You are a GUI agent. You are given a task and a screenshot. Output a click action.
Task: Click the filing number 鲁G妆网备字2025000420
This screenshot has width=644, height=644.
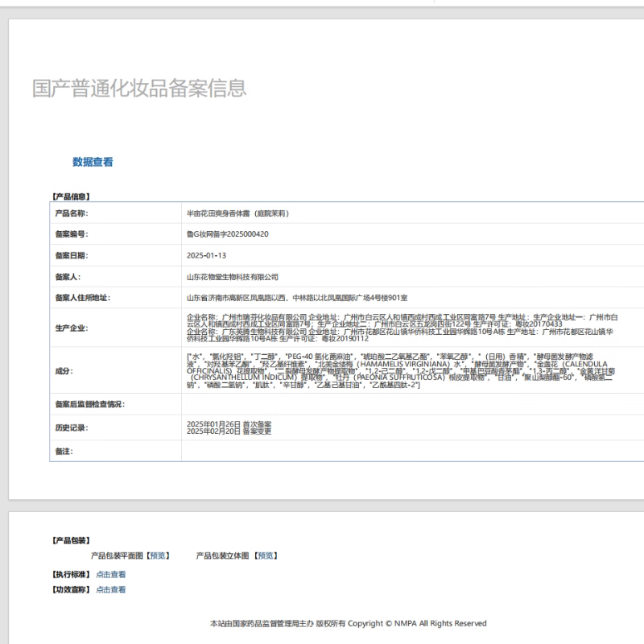tap(228, 234)
